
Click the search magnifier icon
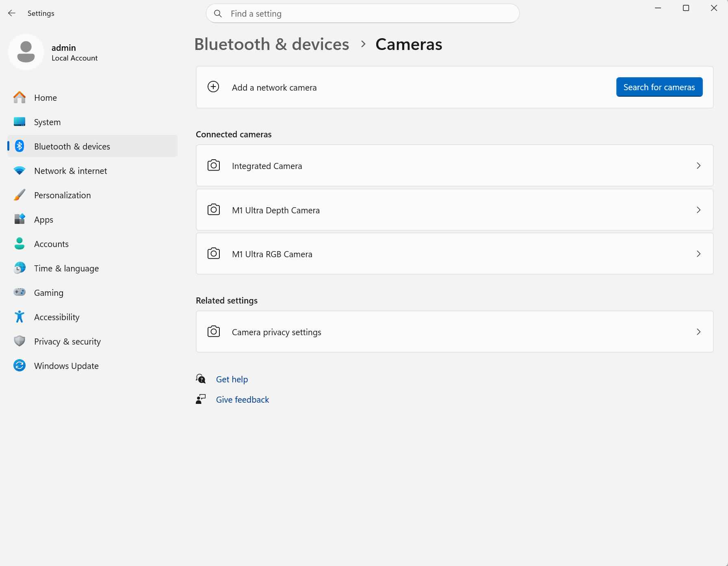click(x=218, y=14)
